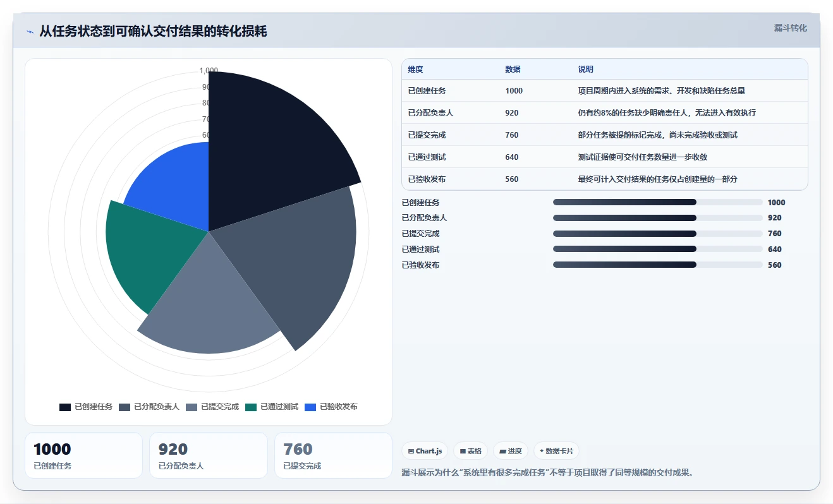Open the 1000 已创建任务 data card
This screenshot has height=504, width=833.
pos(83,455)
